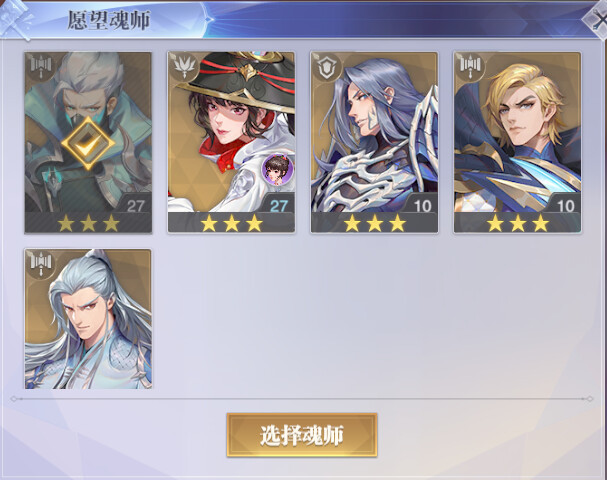Image resolution: width=607 pixels, height=480 pixels.
Task: Close the 愿望魂师 dialog
Action: point(597,19)
